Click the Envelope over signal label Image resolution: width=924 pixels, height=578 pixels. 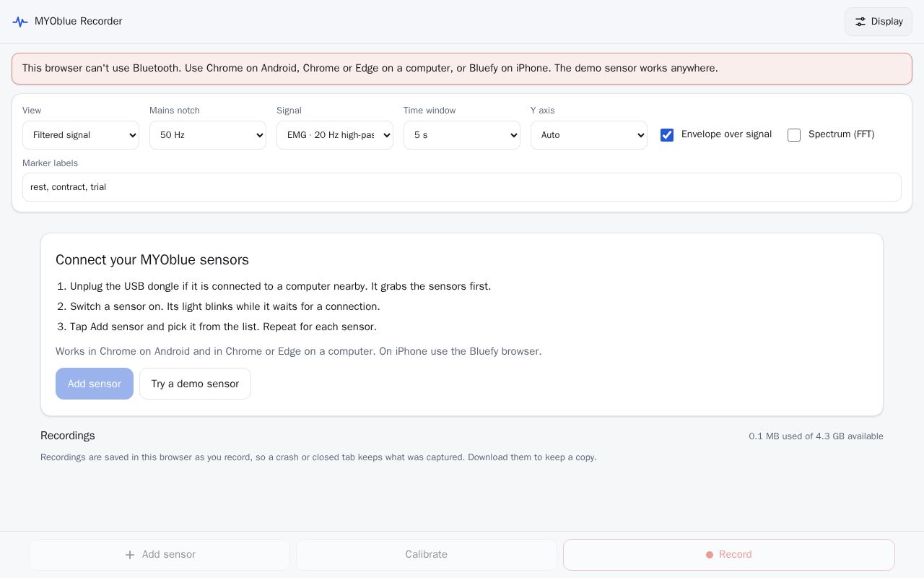pos(726,134)
